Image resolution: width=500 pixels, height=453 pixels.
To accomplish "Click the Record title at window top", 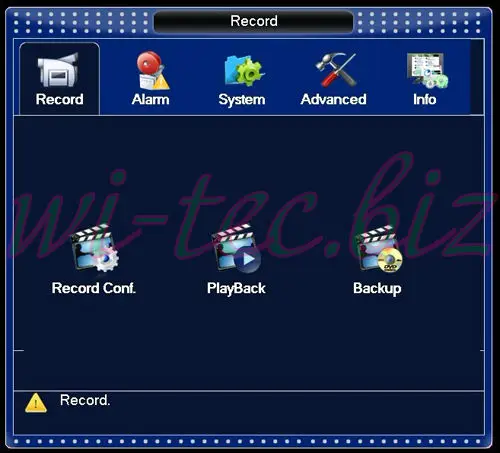I will tap(254, 21).
